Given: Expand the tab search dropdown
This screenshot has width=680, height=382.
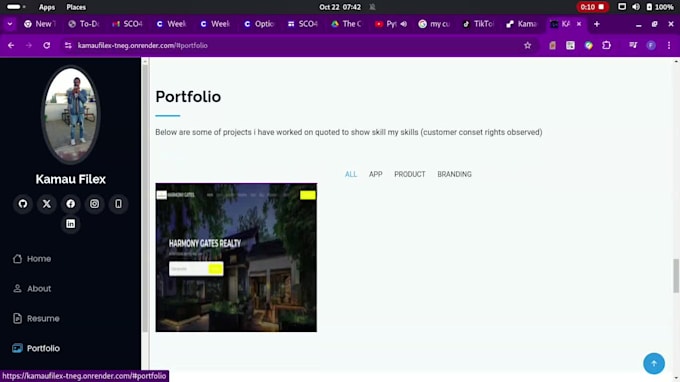Looking at the screenshot, I should 10,24.
